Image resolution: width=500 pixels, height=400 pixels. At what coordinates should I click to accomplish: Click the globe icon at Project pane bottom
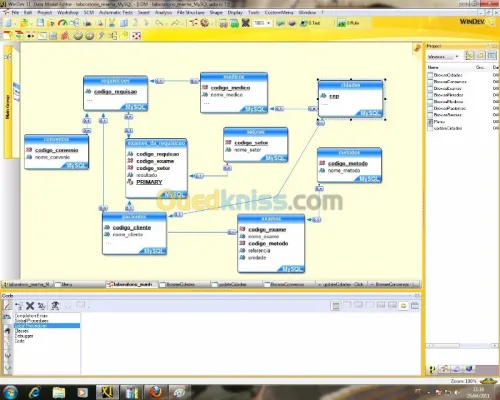[x=469, y=369]
